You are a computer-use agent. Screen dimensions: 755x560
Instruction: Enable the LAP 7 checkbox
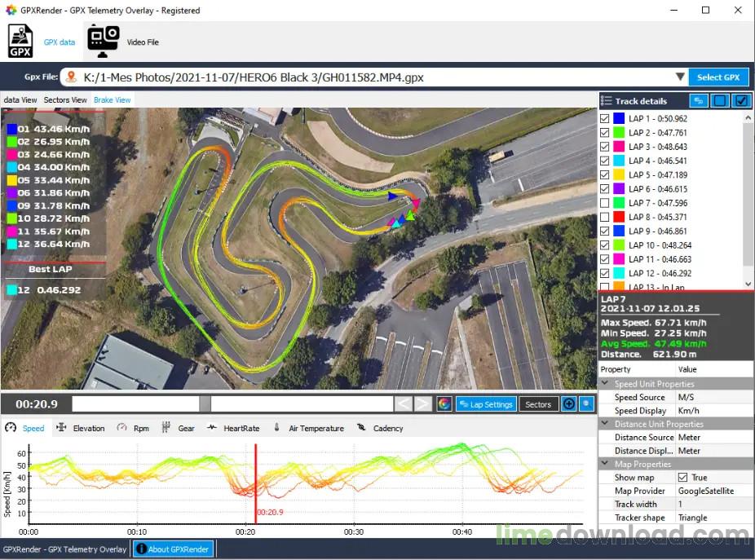pyautogui.click(x=604, y=203)
